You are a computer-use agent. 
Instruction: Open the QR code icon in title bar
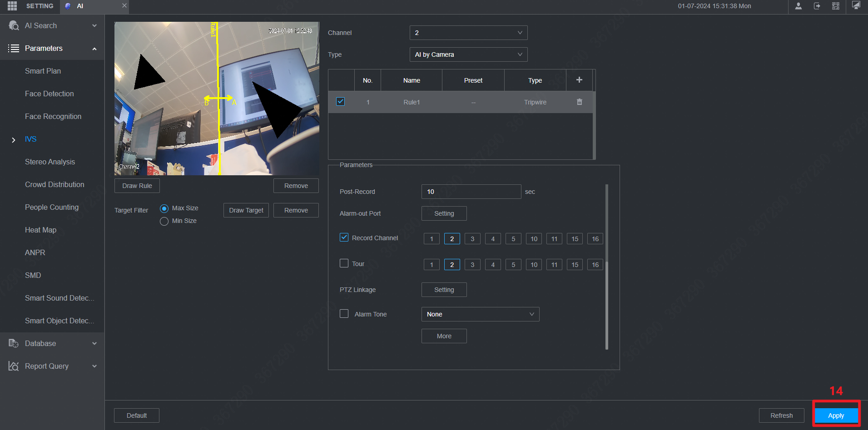pyautogui.click(x=836, y=6)
